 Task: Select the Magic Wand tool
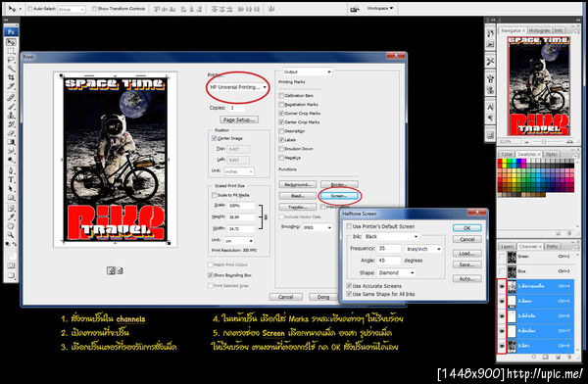click(11, 69)
